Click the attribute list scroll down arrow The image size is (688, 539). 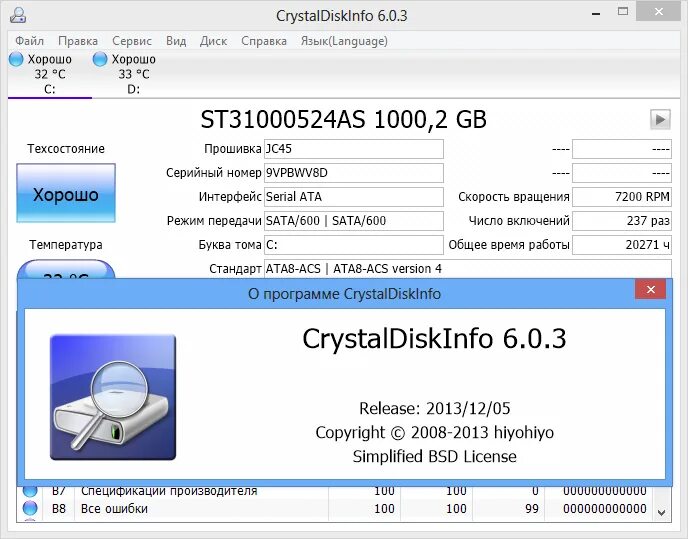(x=662, y=512)
